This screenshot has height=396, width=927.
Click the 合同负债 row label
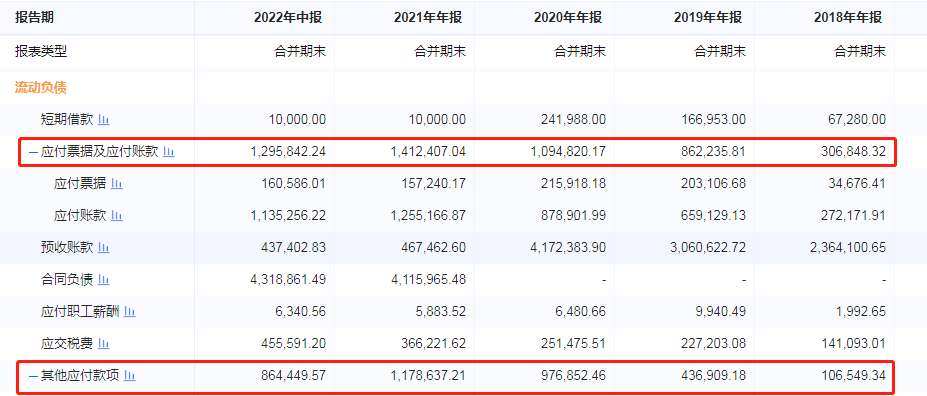67,280
